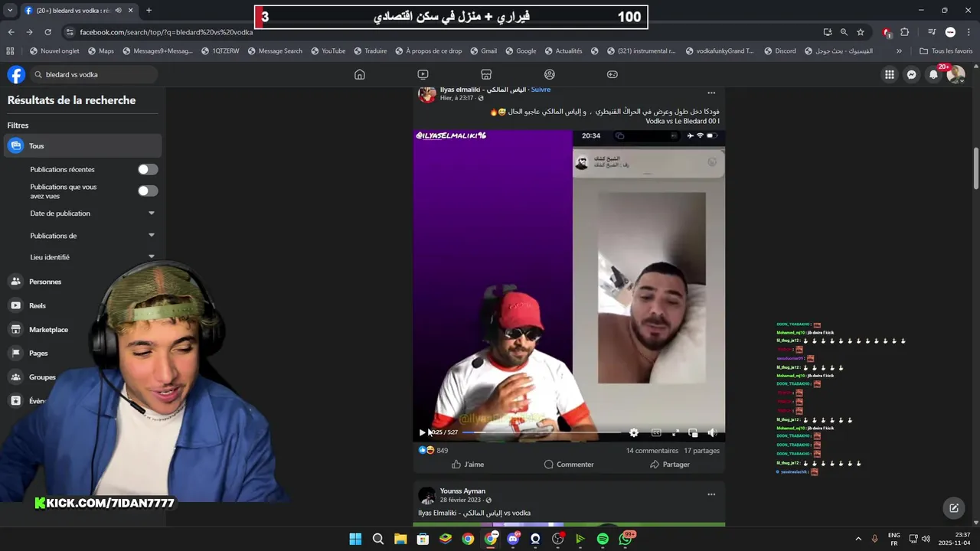Show hidden system tray icons
The height and width of the screenshot is (551, 980).
[857, 539]
